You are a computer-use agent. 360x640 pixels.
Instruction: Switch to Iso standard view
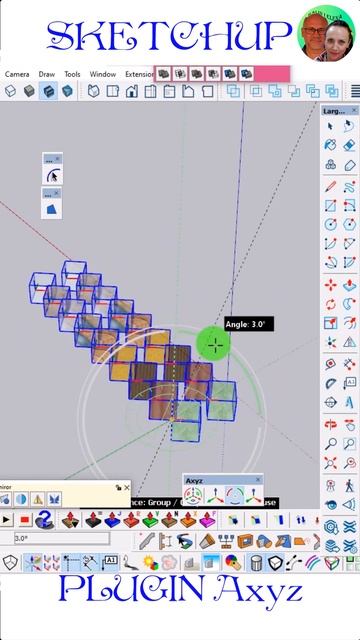94,91
